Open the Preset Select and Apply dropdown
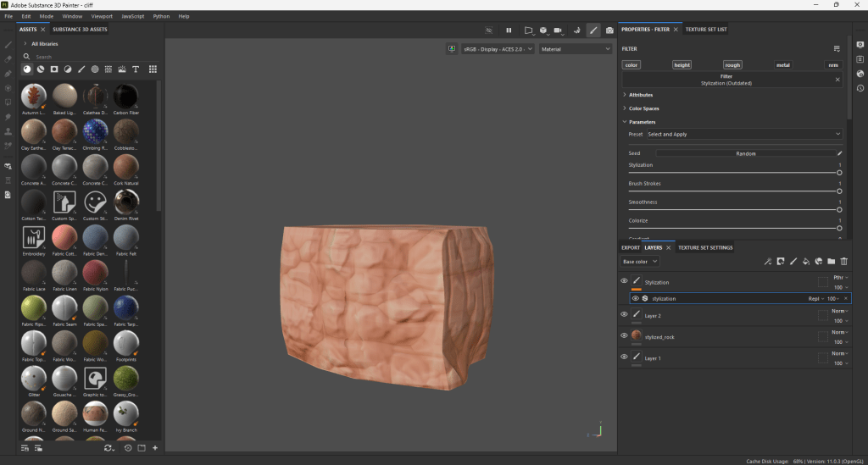 pos(743,134)
